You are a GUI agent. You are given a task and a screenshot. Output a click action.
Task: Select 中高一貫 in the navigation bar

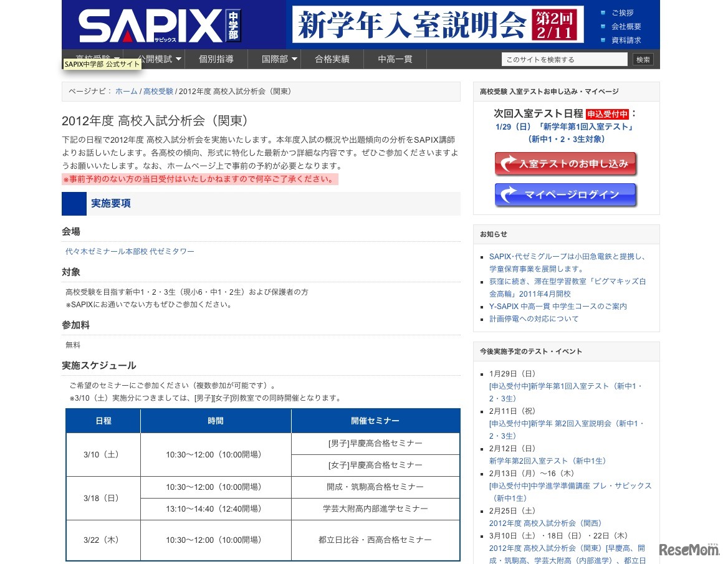[x=395, y=59]
